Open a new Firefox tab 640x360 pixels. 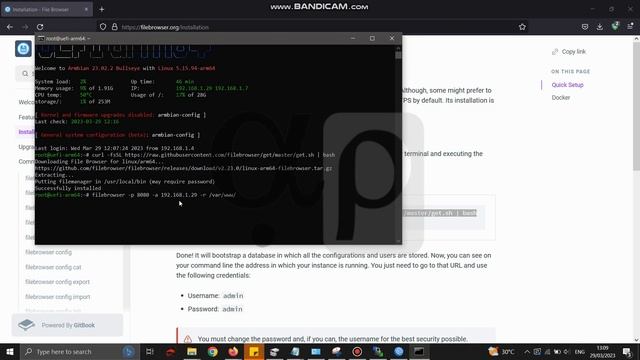(102, 9)
